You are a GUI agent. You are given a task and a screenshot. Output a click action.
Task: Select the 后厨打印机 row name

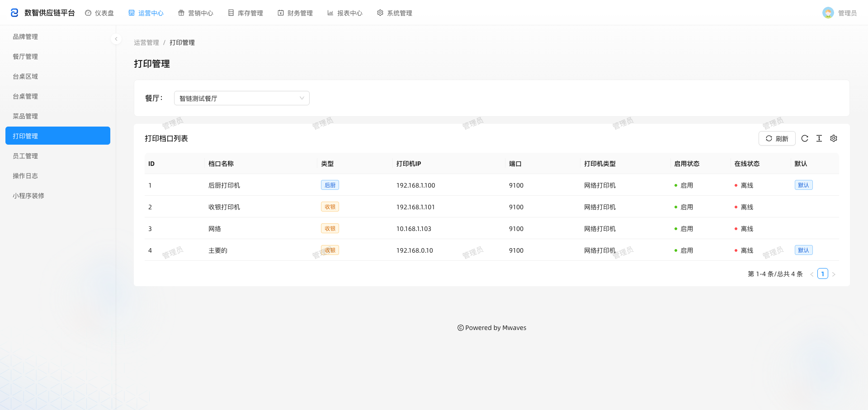coord(224,185)
